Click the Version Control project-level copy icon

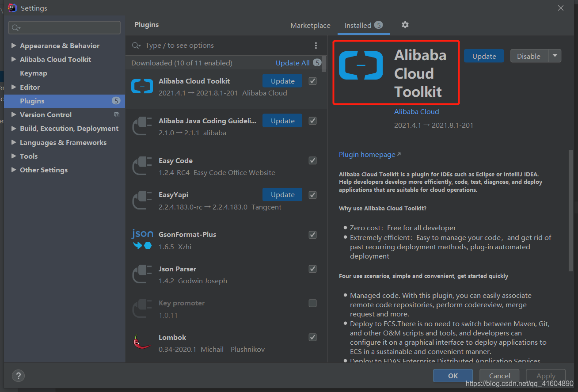tap(117, 115)
